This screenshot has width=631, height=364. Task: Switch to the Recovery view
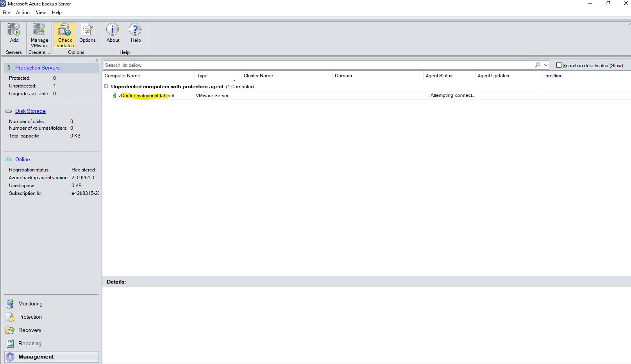pos(30,330)
